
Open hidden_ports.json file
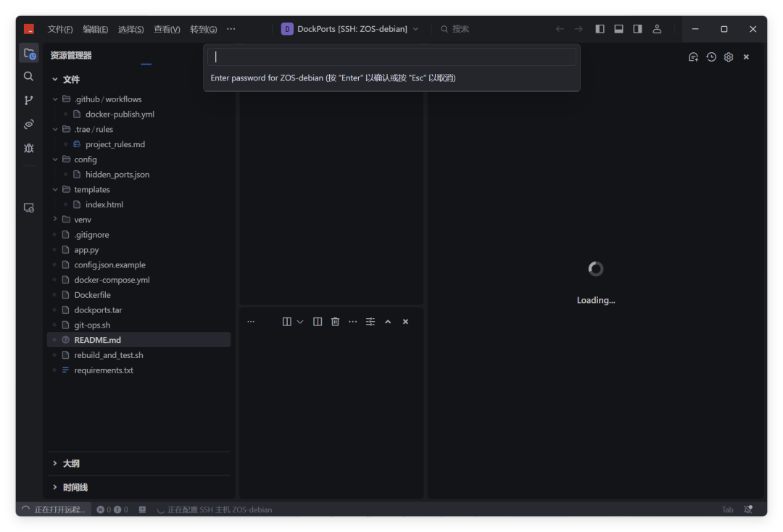pos(117,174)
